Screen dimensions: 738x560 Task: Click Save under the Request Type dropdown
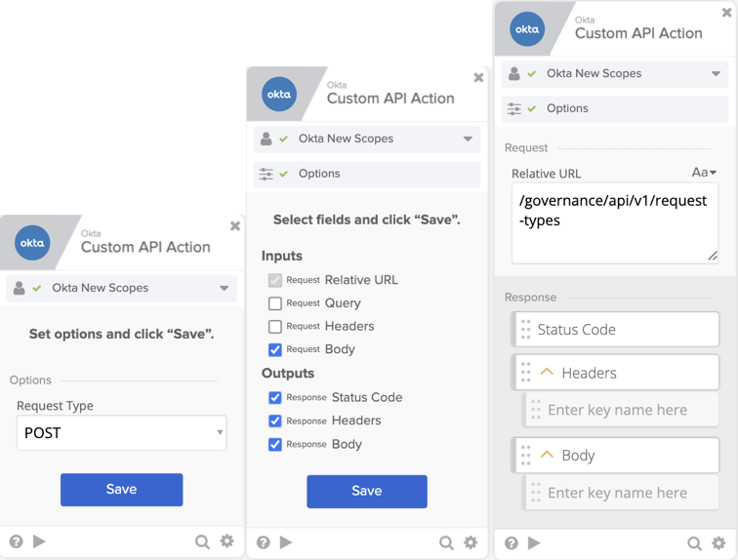coord(121,490)
